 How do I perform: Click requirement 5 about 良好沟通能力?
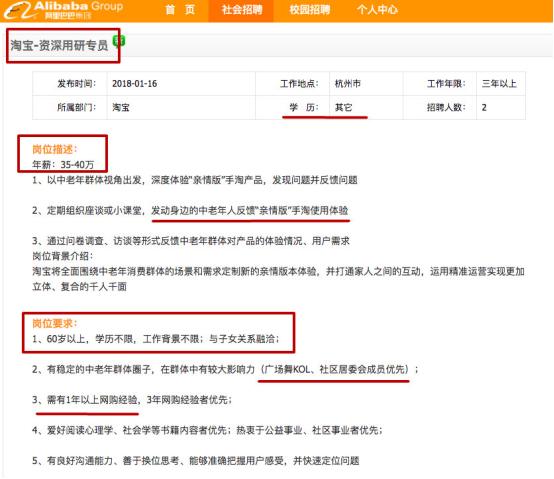196,461
